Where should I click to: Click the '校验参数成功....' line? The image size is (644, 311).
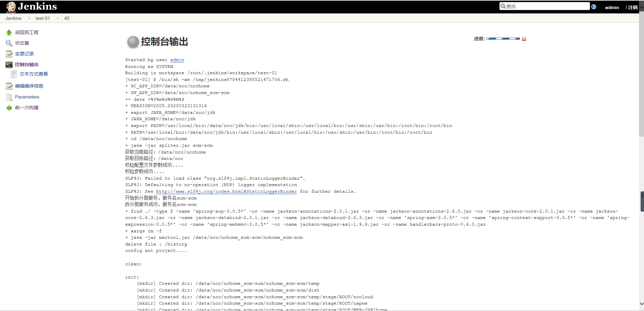[x=145, y=172]
